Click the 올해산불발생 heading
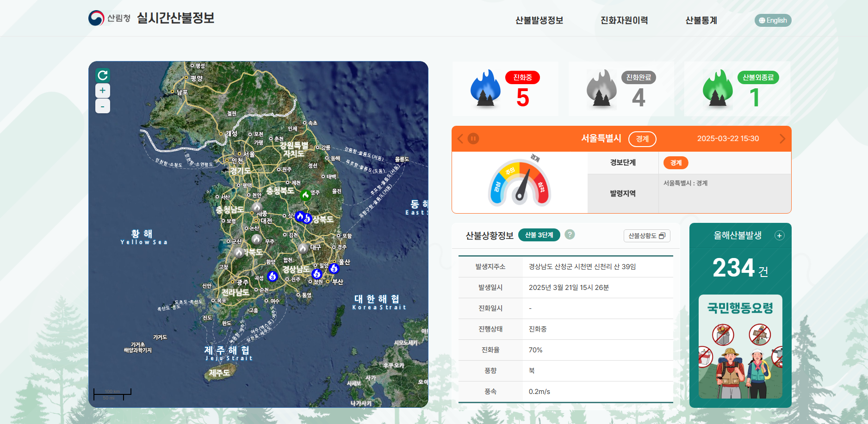Screen dimensions: 868x424 pyautogui.click(x=738, y=235)
